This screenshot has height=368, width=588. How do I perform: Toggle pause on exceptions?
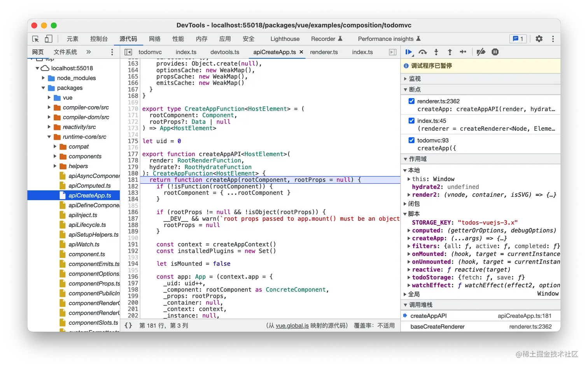coord(495,52)
